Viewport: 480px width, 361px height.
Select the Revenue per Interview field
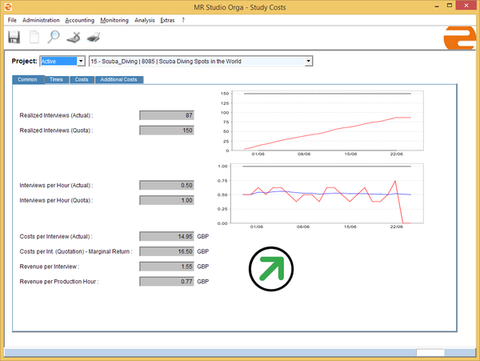167,266
